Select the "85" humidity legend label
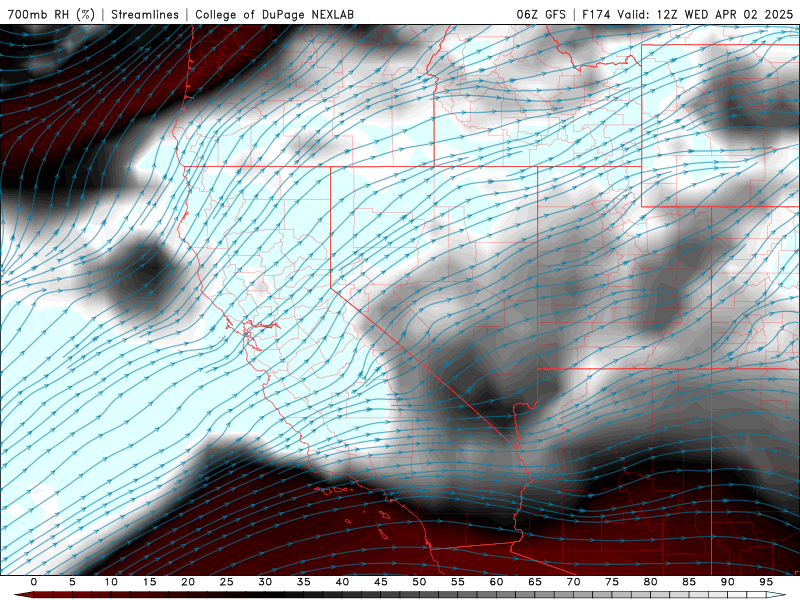This screenshot has width=800, height=600. [x=689, y=582]
